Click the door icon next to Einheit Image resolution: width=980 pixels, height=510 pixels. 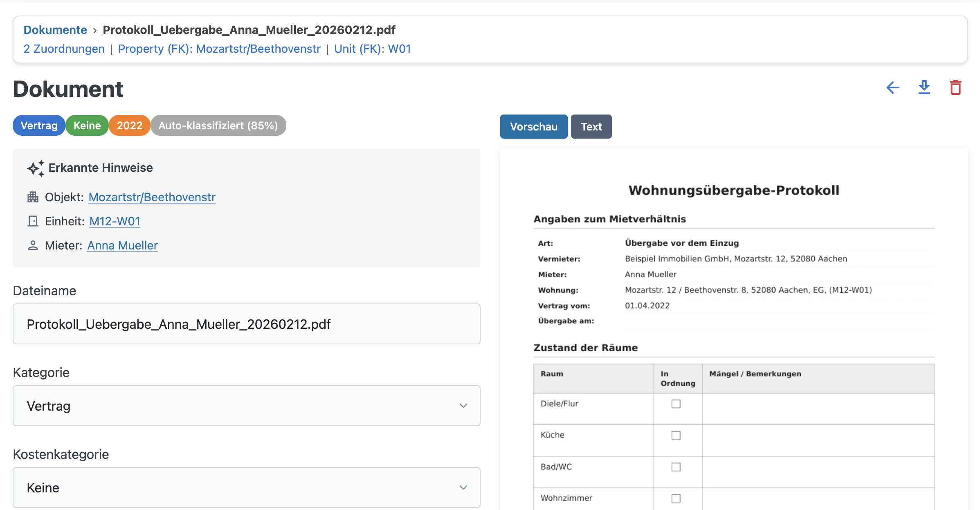[33, 221]
